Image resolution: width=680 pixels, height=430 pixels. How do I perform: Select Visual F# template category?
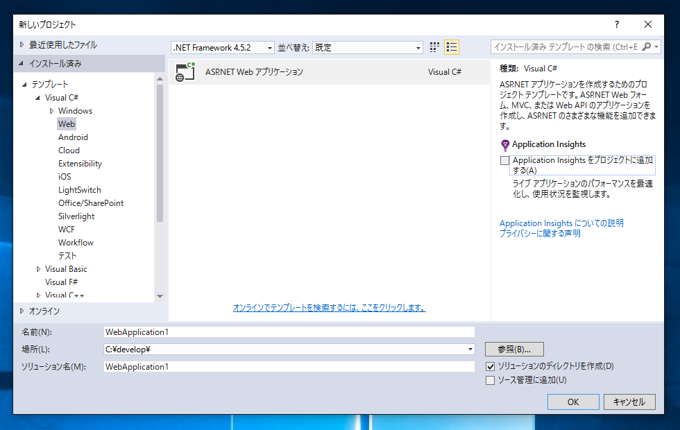61,282
